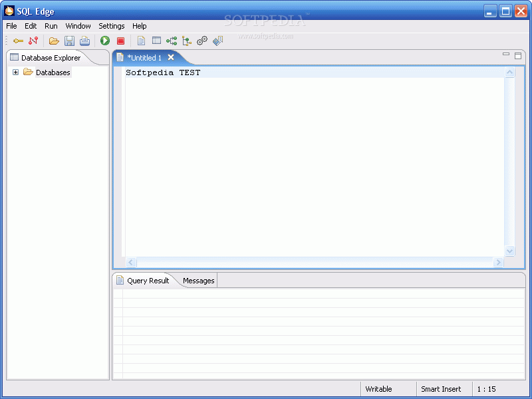Minimize the SQL Edge window
532x399 pixels.
pyautogui.click(x=490, y=11)
